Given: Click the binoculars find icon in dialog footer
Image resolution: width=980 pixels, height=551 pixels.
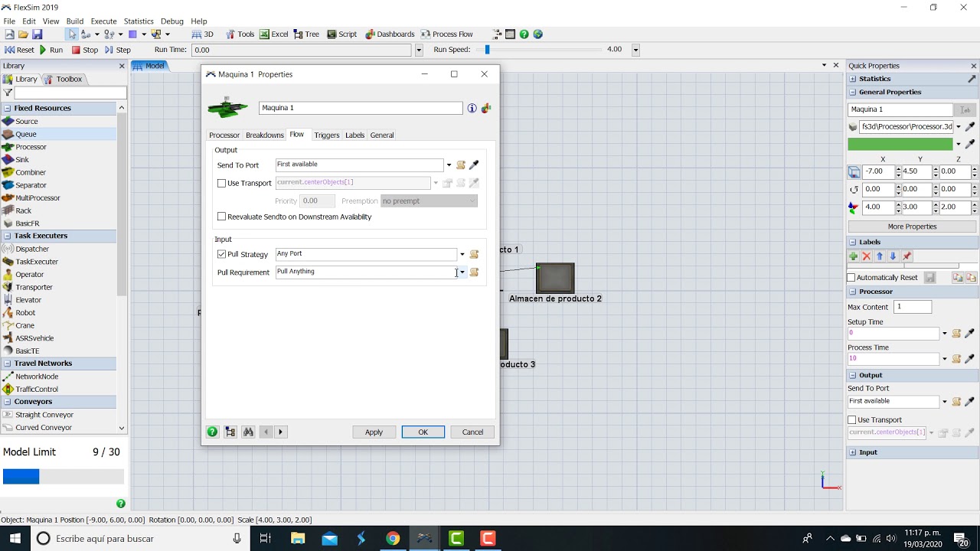Looking at the screenshot, I should tap(248, 432).
